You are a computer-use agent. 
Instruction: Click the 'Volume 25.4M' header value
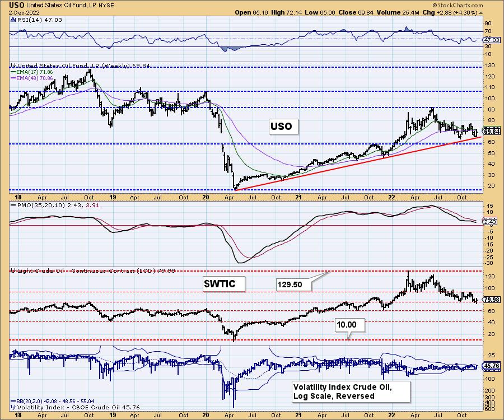[x=398, y=12]
